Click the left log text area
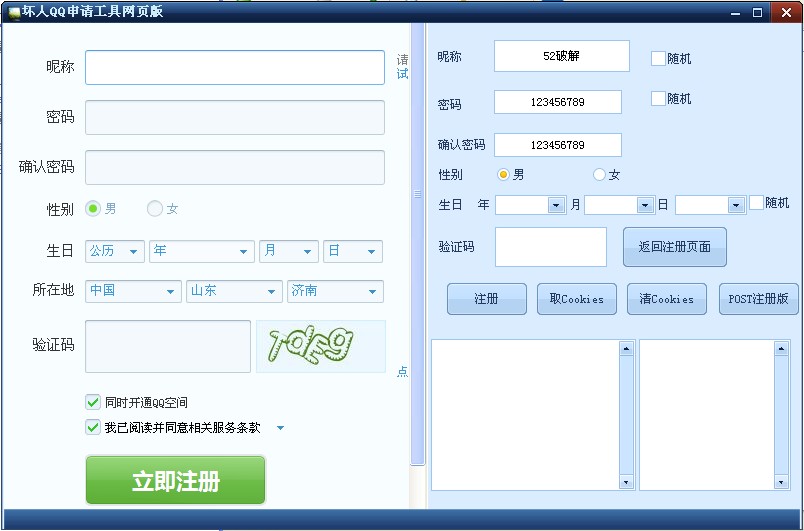The height and width of the screenshot is (531, 804). (x=526, y=415)
